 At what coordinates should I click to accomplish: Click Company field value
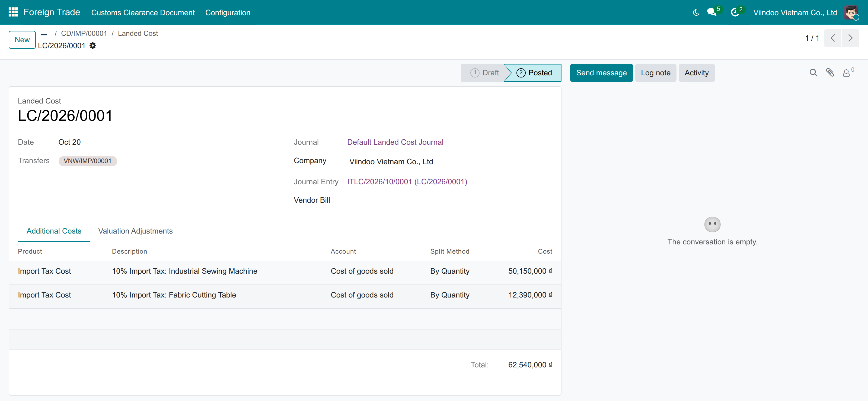tap(391, 161)
